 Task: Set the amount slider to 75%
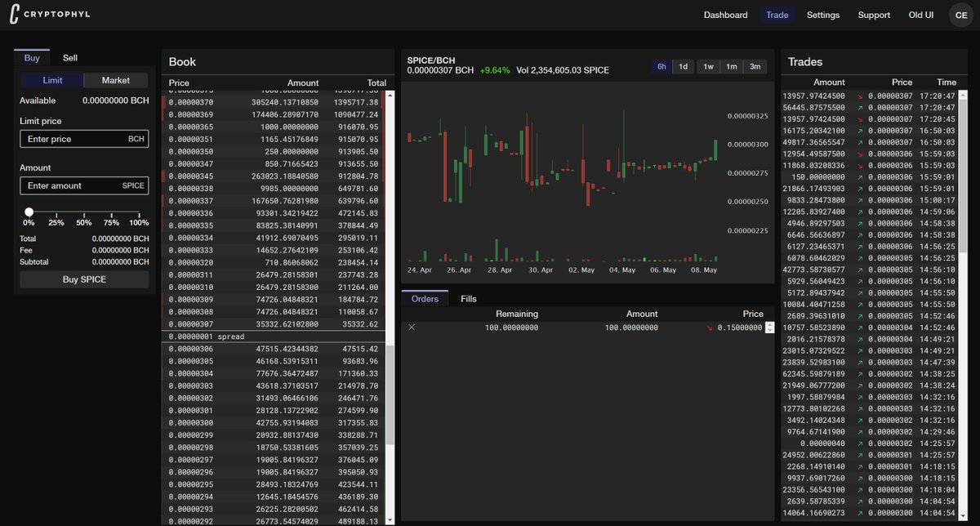[x=112, y=222]
